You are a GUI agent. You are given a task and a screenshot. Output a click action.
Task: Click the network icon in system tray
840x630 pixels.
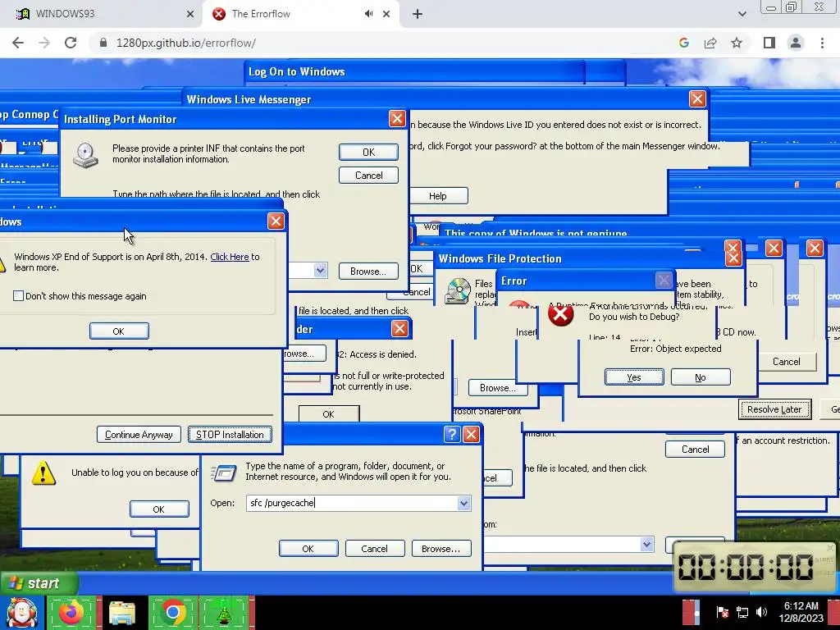[x=742, y=612]
